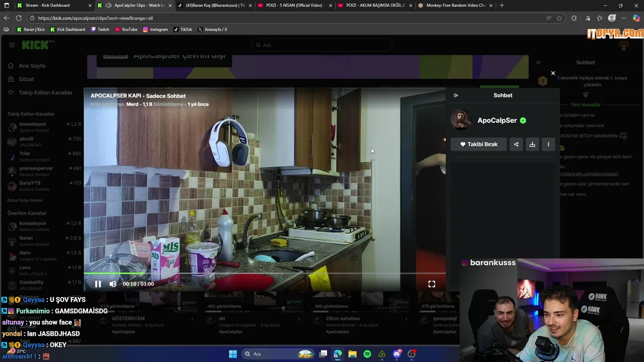Click the address bar URL

[x=96, y=18]
